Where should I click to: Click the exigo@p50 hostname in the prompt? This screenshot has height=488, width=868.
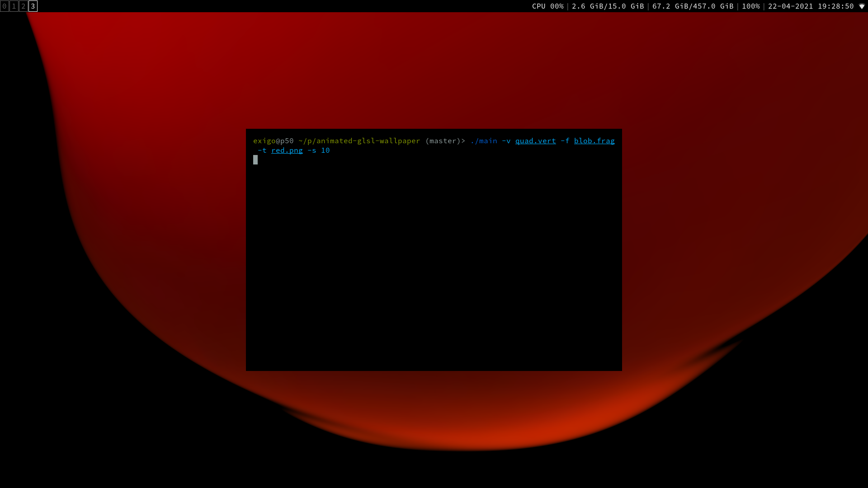pos(273,141)
